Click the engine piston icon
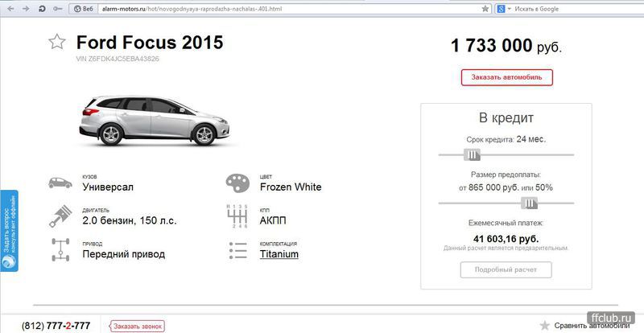Image resolution: width=644 pixels, height=333 pixels. tap(60, 216)
